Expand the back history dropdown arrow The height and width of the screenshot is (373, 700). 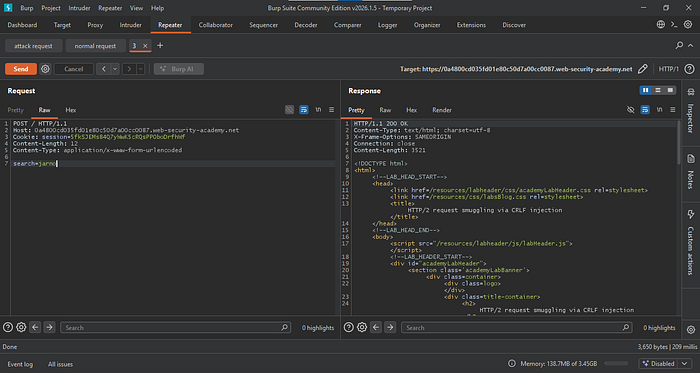[115, 69]
